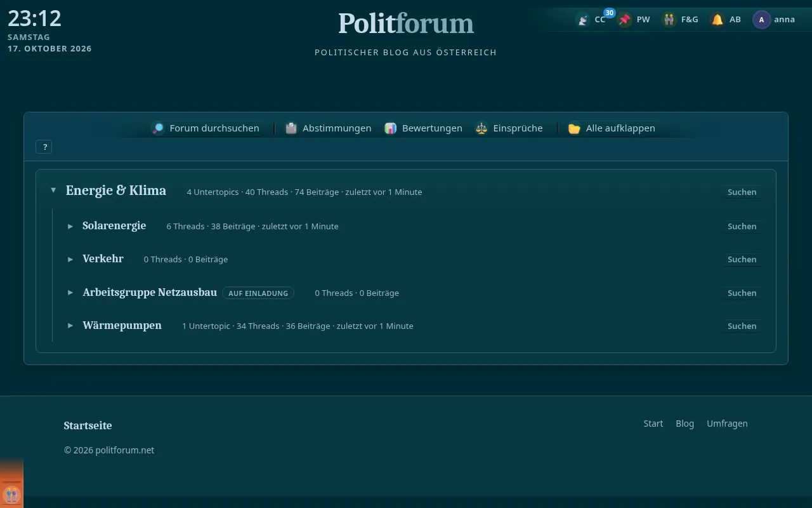The image size is (812, 508).
Task: Open the Umfragen footer link
Action: (727, 424)
